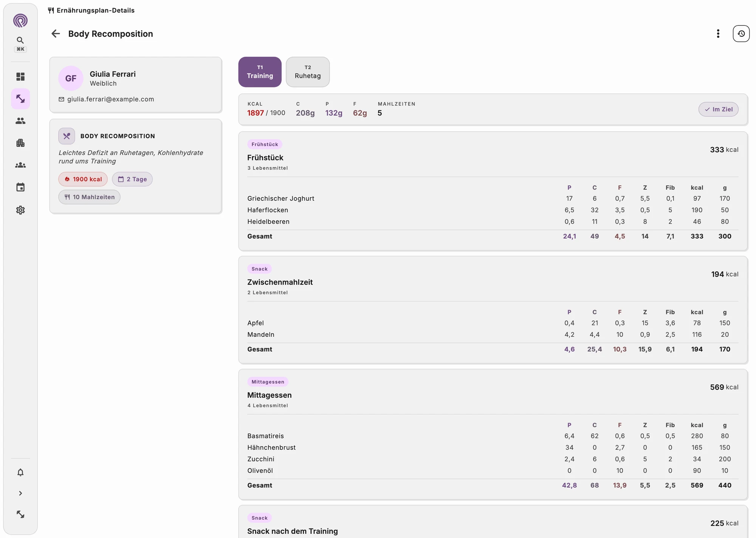Select the Mandeln food row

click(x=493, y=334)
